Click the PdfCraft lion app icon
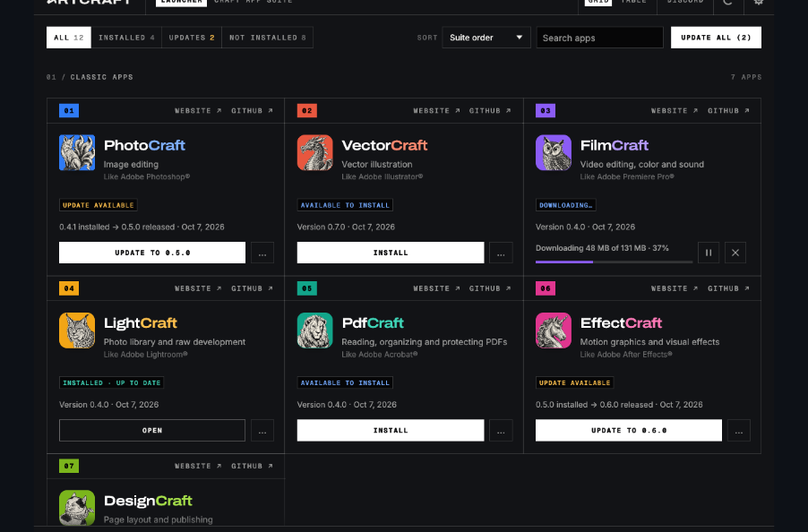Image resolution: width=808 pixels, height=532 pixels. tap(314, 330)
